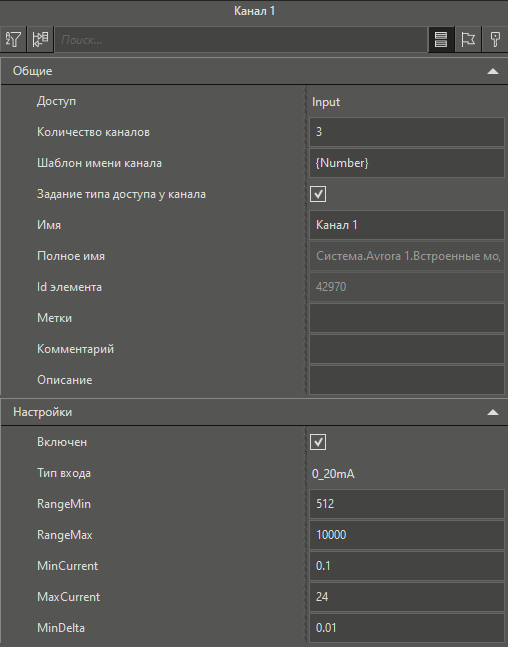Click the Имя property label
Screen dimensions: 508x647
(x=49, y=225)
